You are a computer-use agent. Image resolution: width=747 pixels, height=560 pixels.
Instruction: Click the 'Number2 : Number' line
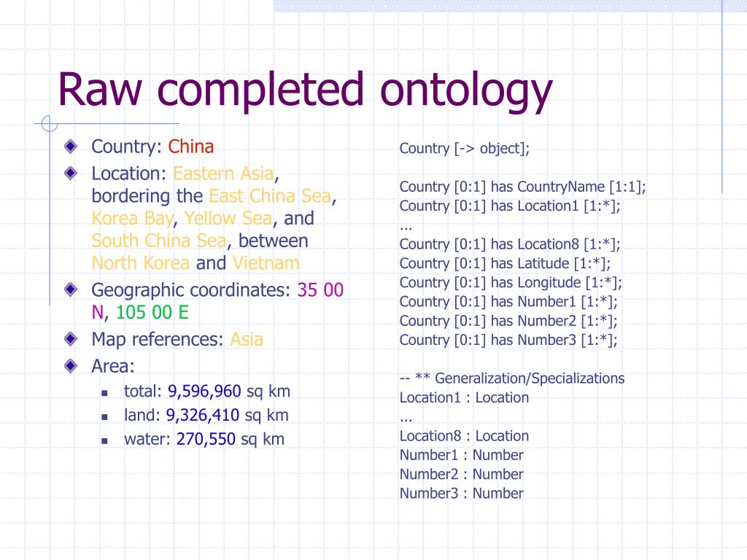[461, 474]
